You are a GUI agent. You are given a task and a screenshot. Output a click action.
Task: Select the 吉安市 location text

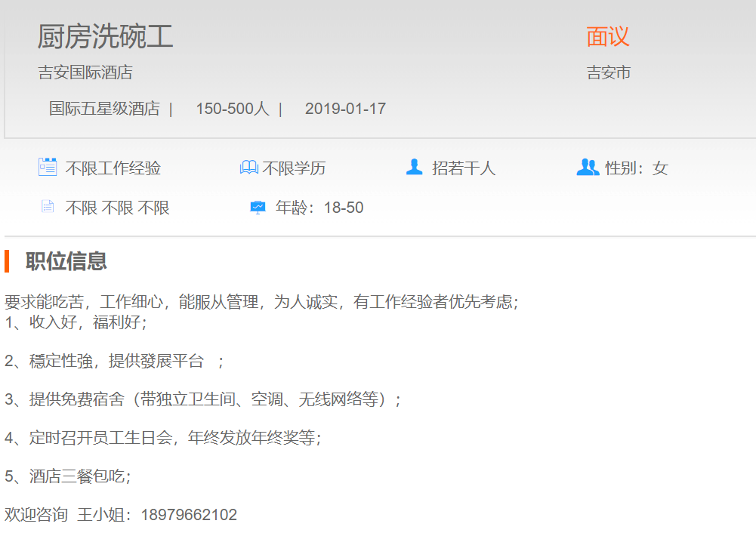pos(609,72)
